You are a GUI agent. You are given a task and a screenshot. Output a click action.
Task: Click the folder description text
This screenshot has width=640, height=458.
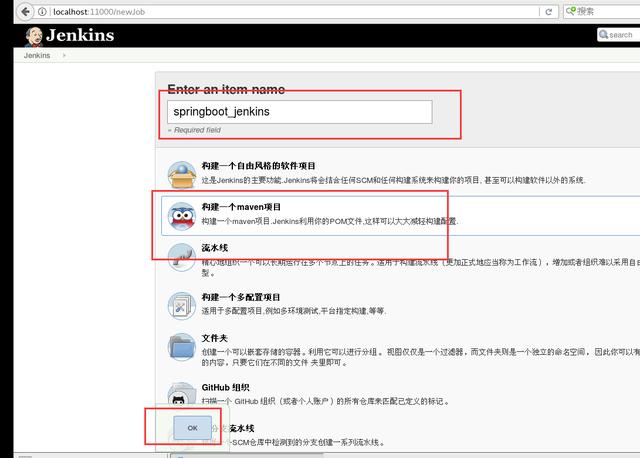[x=421, y=357]
